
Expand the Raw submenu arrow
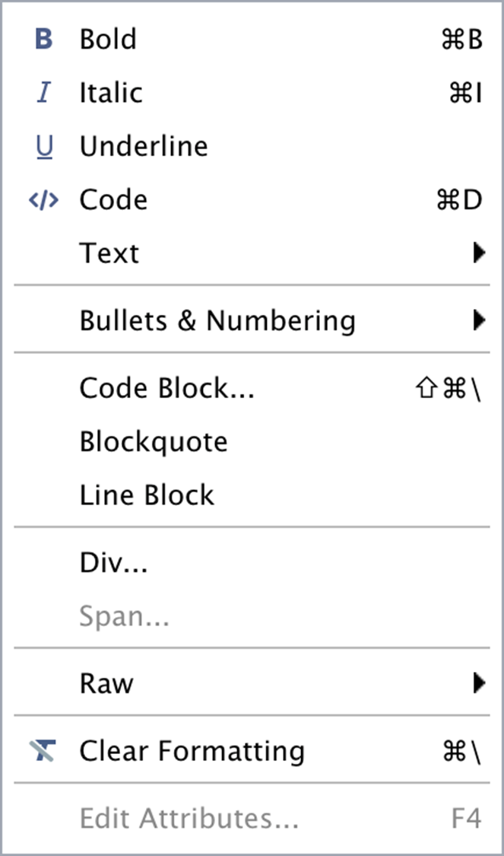478,683
